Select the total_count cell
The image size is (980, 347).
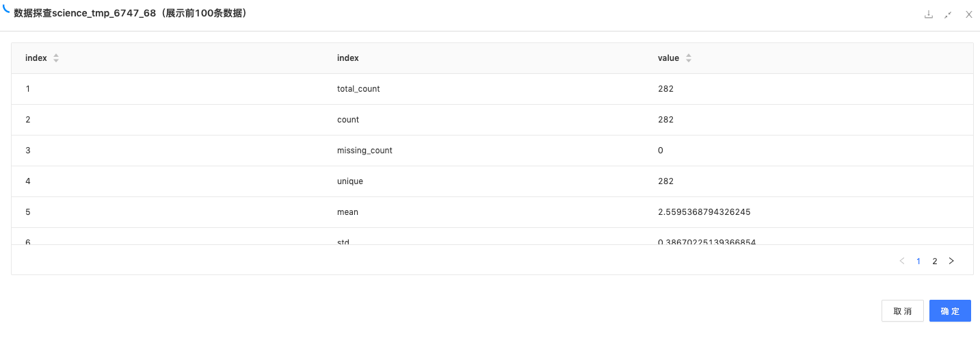[x=358, y=89]
